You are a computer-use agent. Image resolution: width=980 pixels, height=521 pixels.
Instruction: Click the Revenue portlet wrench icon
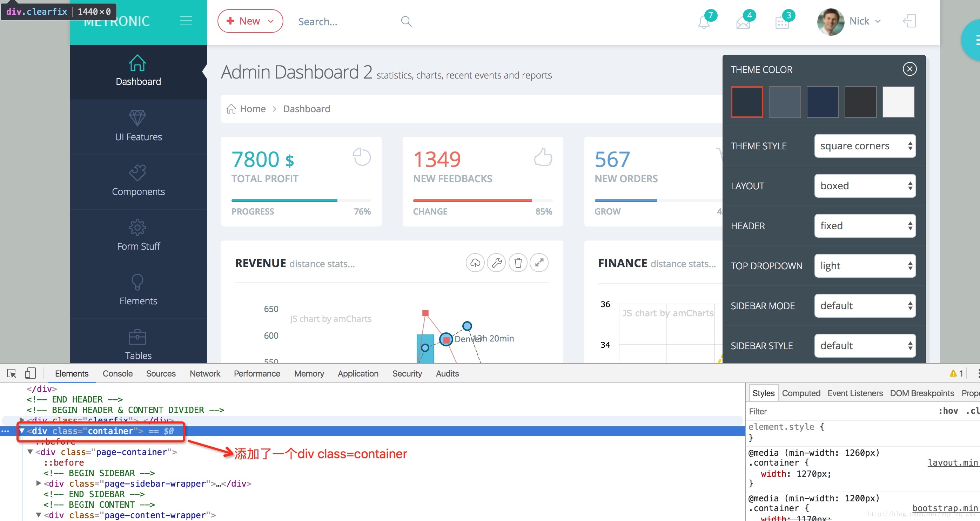click(496, 263)
